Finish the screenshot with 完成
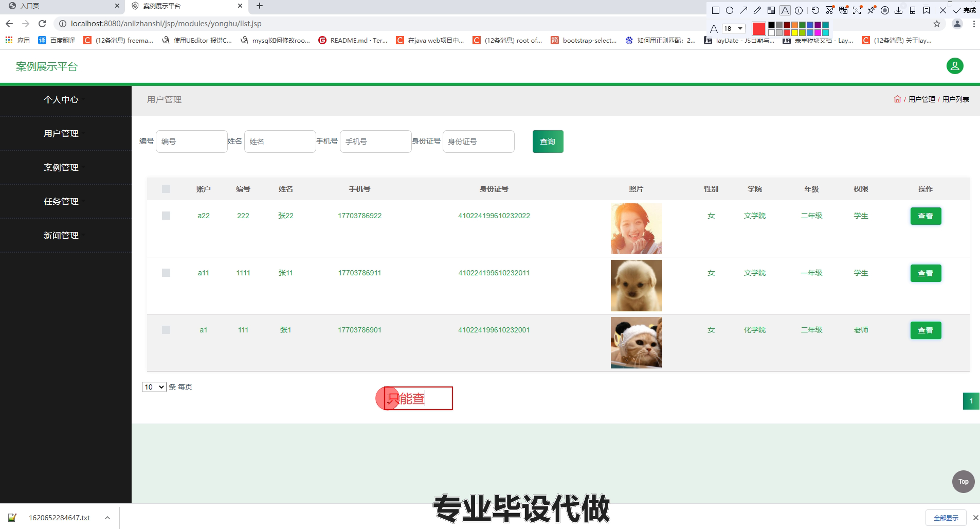This screenshot has height=529, width=980. pyautogui.click(x=965, y=10)
